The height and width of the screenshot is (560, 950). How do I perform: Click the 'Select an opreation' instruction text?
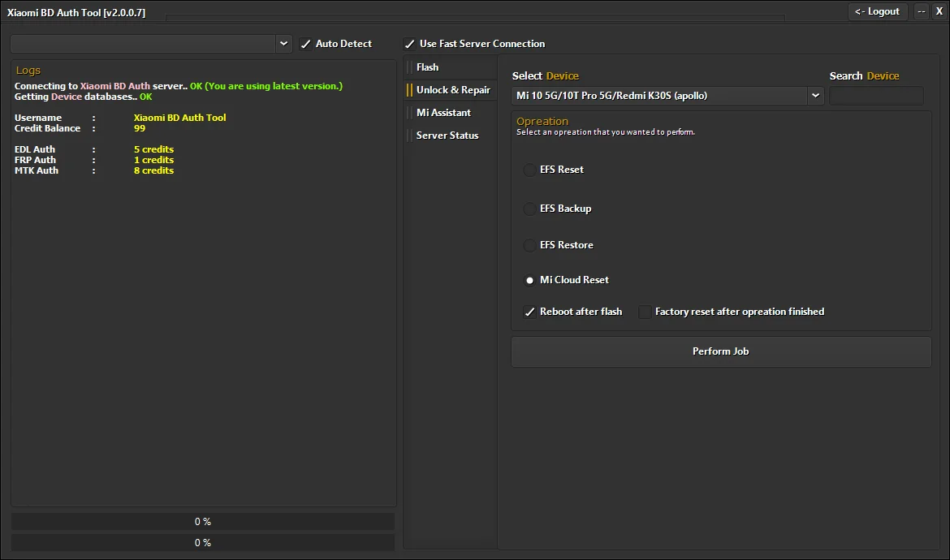605,132
